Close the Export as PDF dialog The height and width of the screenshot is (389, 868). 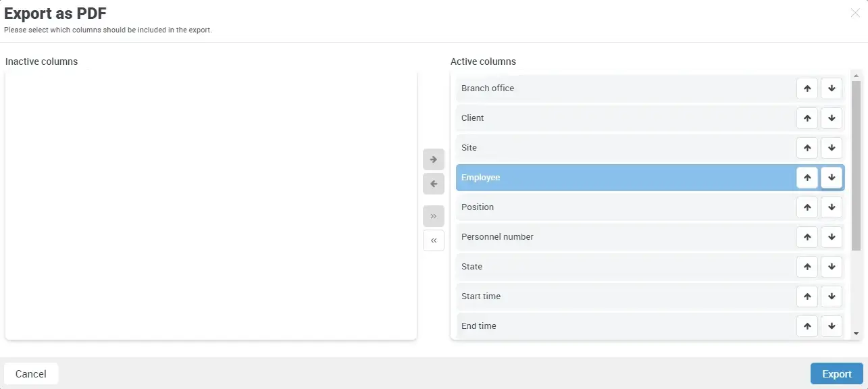coord(854,13)
